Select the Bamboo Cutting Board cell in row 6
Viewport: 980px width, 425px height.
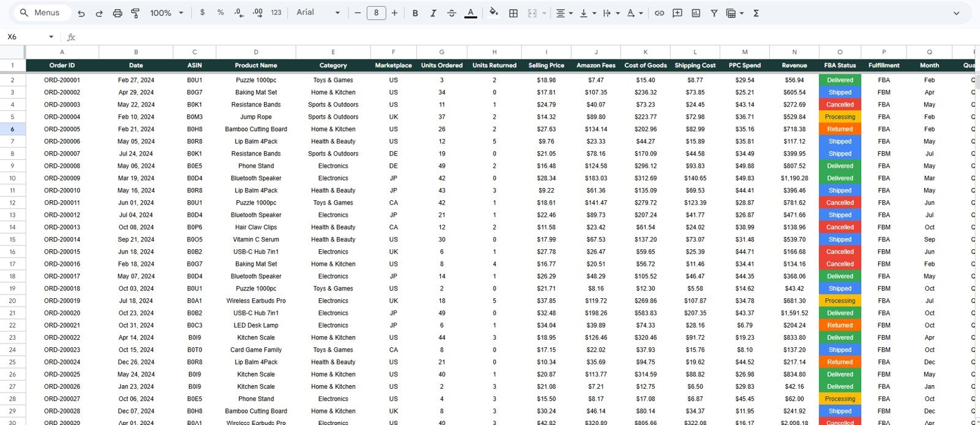[x=256, y=129]
